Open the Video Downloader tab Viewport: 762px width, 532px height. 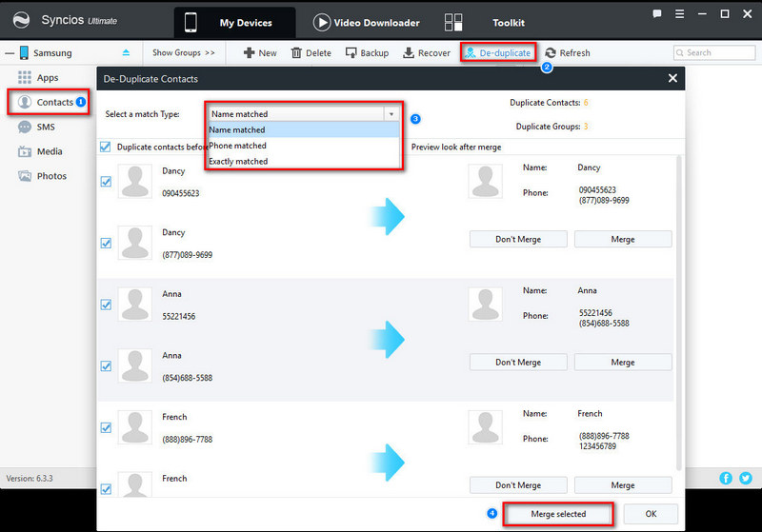point(366,22)
